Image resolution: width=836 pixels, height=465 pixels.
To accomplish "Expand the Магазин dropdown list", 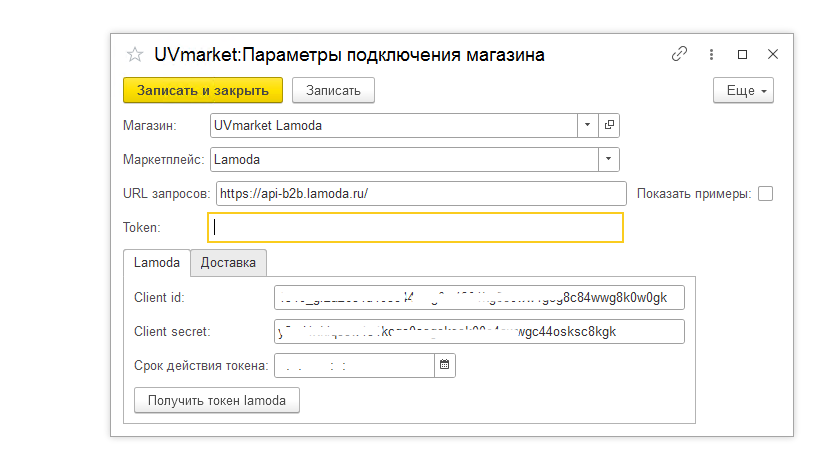I will 588,125.
